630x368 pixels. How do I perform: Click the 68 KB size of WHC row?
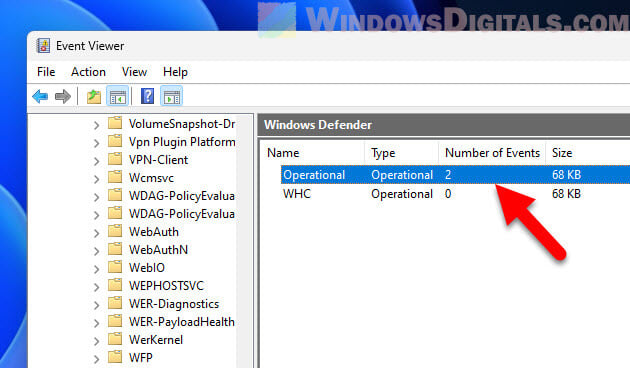pyautogui.click(x=566, y=194)
